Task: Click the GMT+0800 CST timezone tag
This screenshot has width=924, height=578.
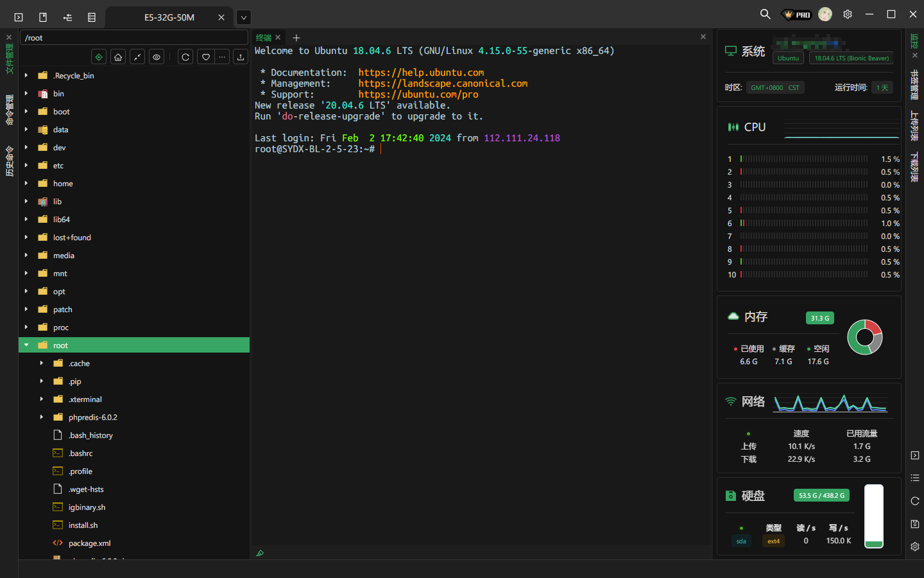Action: point(775,87)
